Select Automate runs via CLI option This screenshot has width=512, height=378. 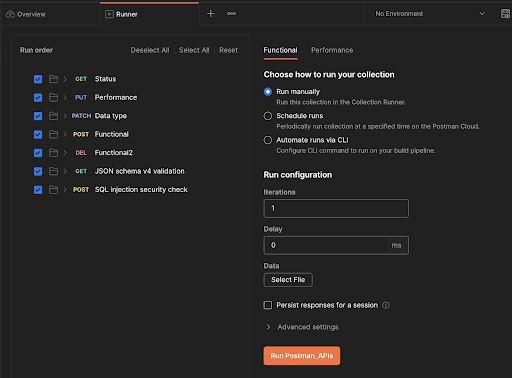tap(268, 140)
